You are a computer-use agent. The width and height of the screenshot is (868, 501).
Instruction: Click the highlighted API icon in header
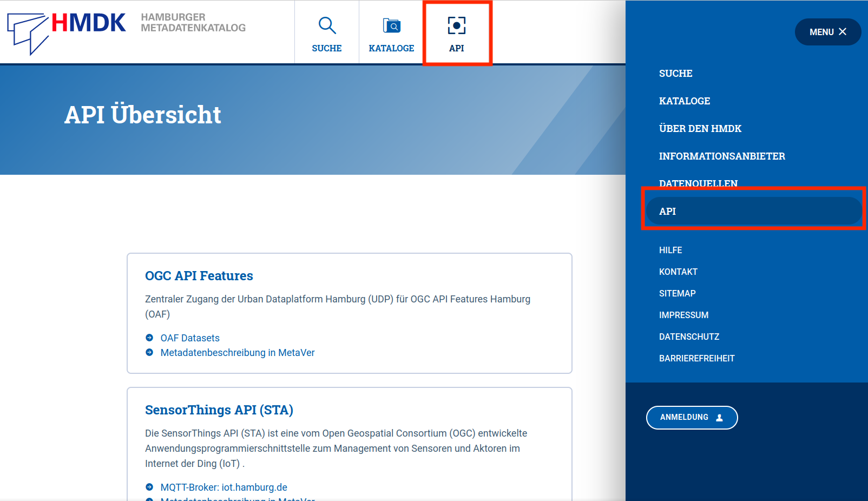[x=457, y=25]
